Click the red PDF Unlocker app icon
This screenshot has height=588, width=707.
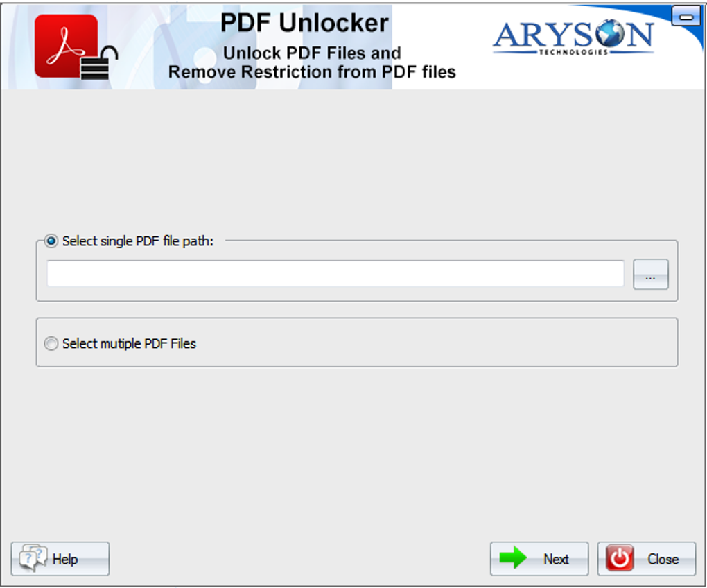(x=76, y=47)
